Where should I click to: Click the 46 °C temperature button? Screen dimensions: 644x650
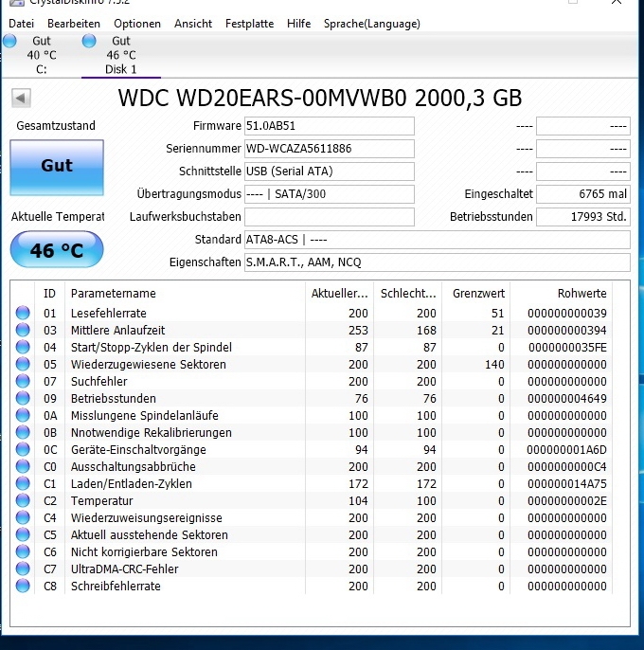tap(57, 249)
